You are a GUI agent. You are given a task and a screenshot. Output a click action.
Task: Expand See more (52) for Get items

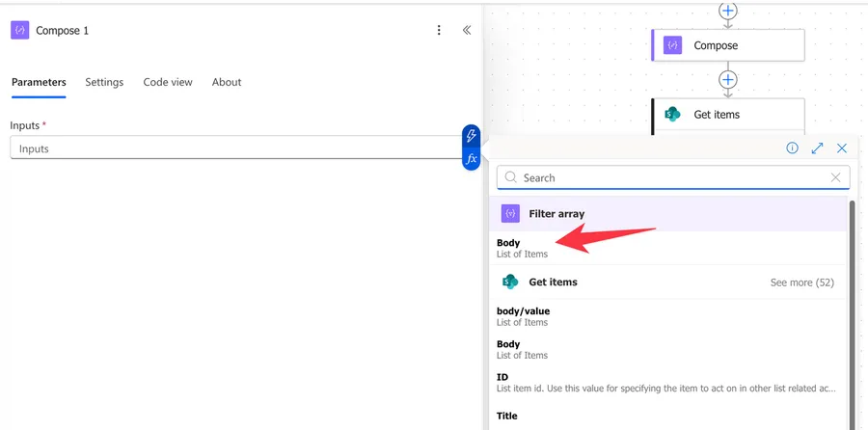tap(801, 282)
